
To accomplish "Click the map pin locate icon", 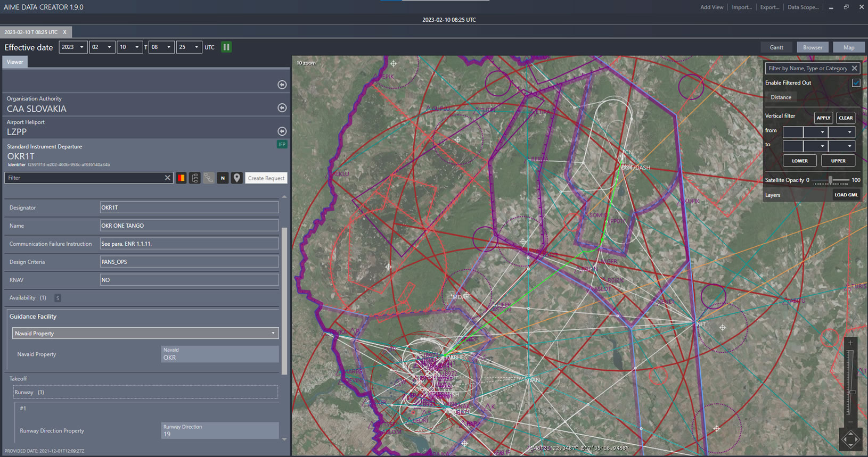I will click(237, 178).
